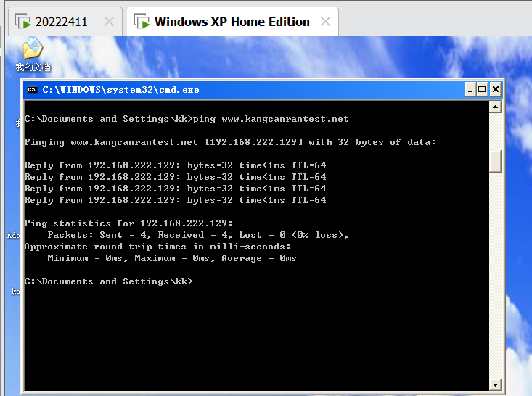
Task: Click the scrollbar down arrow in cmd window
Action: click(496, 385)
